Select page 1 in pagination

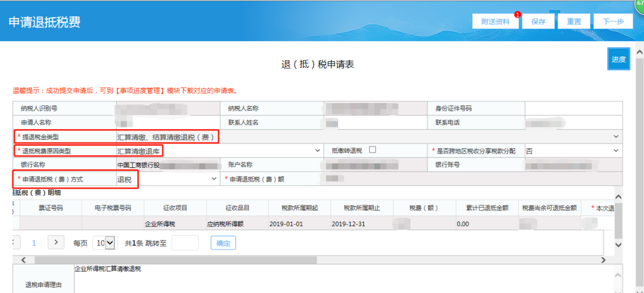click(33, 243)
